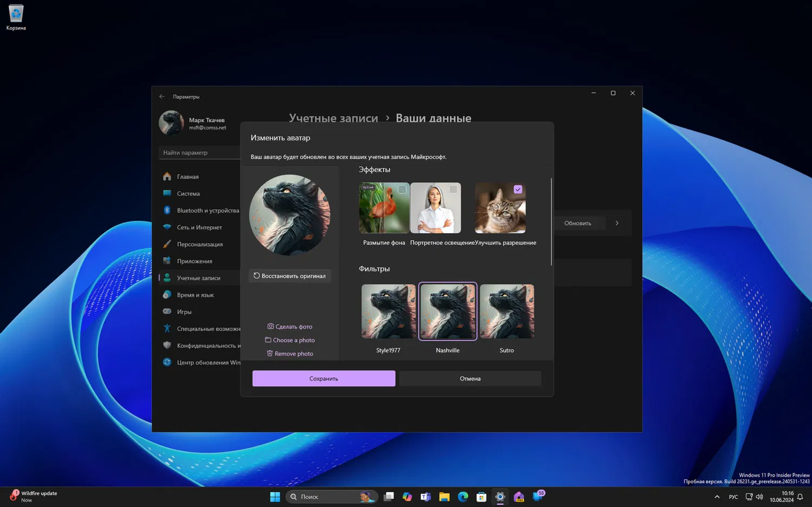The width and height of the screenshot is (812, 507).
Task: Click the Изменить аватар dialog title
Action: click(280, 138)
